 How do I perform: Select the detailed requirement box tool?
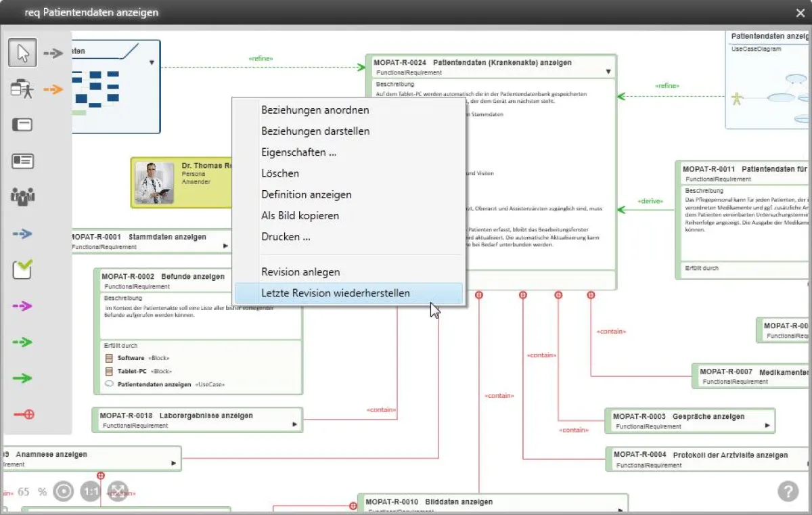[x=22, y=161]
